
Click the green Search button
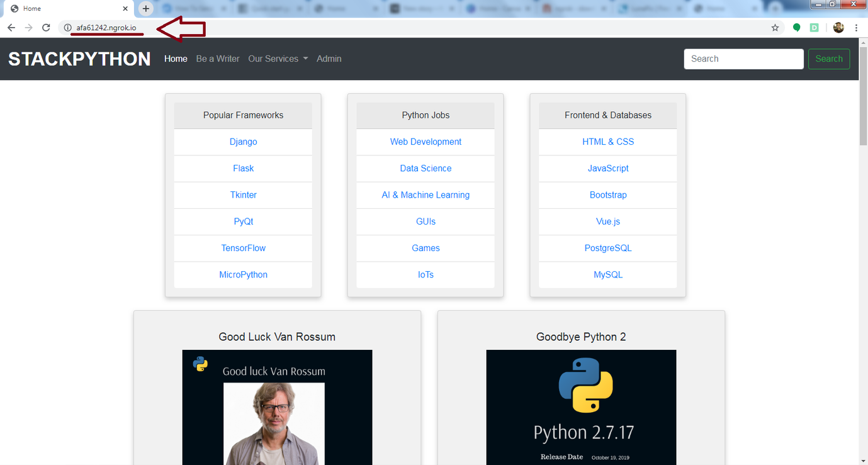[x=829, y=59]
